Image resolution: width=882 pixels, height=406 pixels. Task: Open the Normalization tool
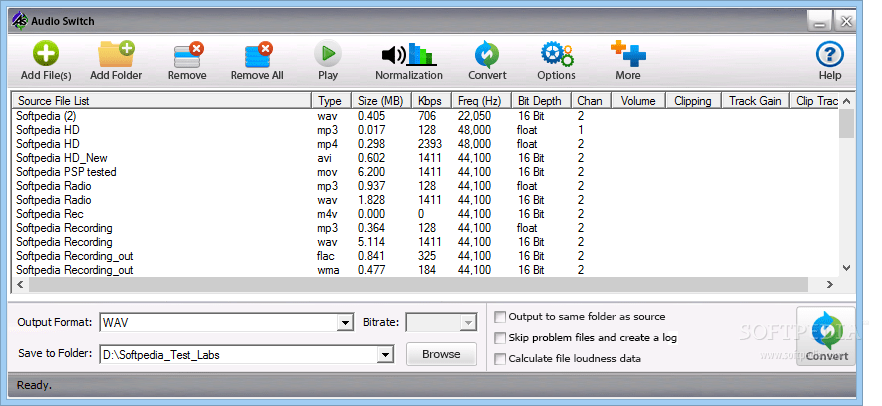[x=409, y=60]
